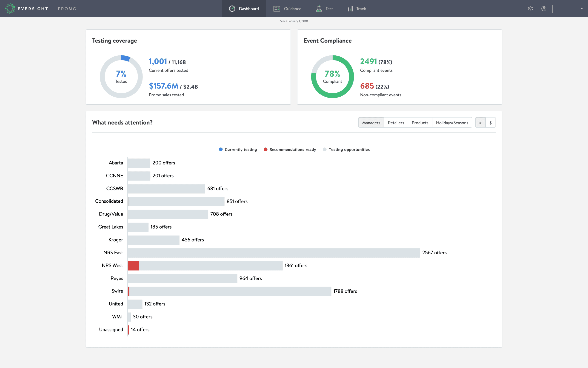Image resolution: width=588 pixels, height=368 pixels.
Task: Click the '1788 offers' value
Action: click(345, 291)
